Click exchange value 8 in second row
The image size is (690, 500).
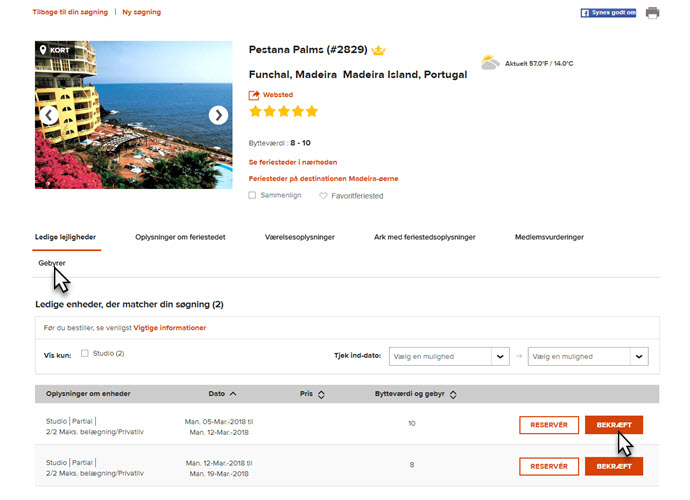click(x=412, y=465)
